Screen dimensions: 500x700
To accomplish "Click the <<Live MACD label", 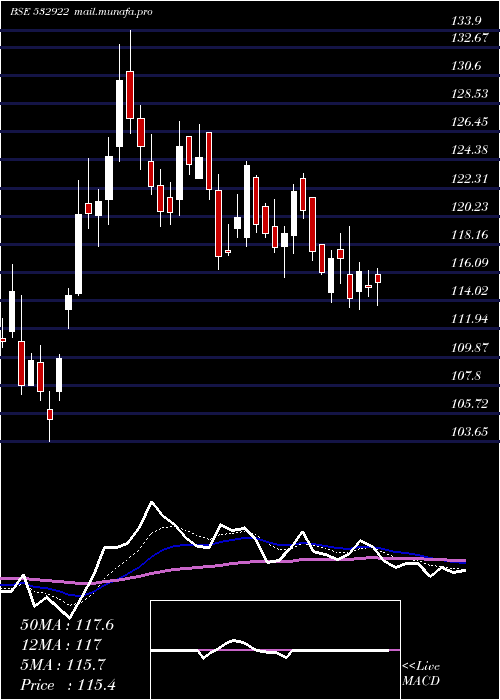I will pyautogui.click(x=421, y=673).
